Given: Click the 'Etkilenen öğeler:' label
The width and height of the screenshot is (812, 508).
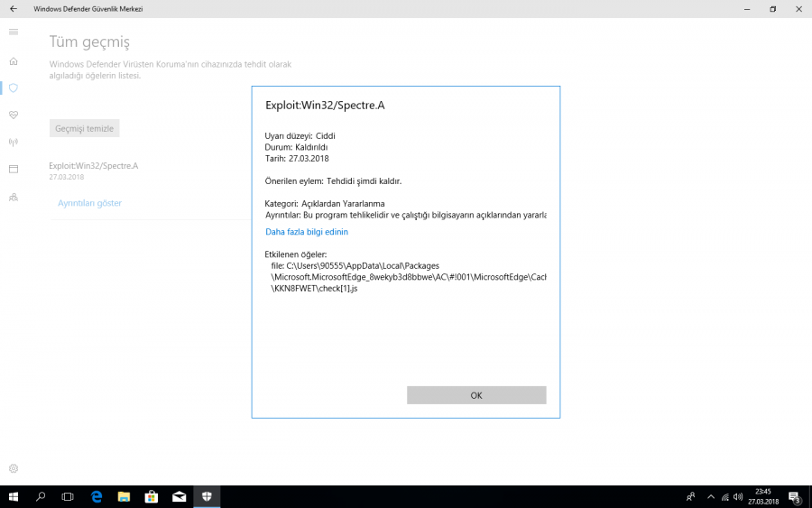Looking at the screenshot, I should (296, 254).
